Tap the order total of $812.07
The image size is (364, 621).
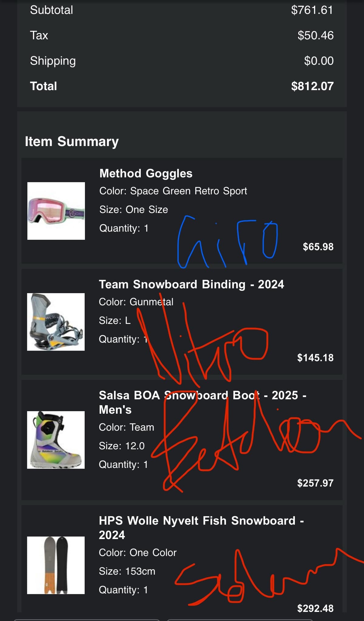click(312, 86)
